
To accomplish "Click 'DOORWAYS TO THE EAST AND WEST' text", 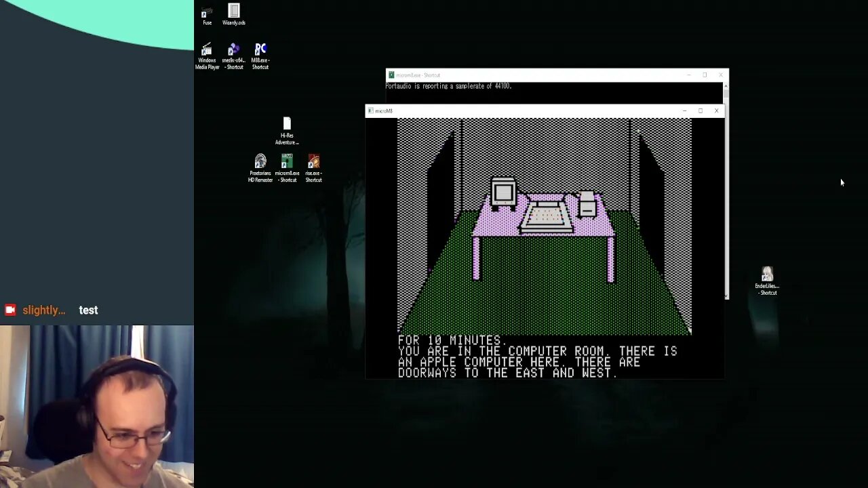I will click(507, 373).
